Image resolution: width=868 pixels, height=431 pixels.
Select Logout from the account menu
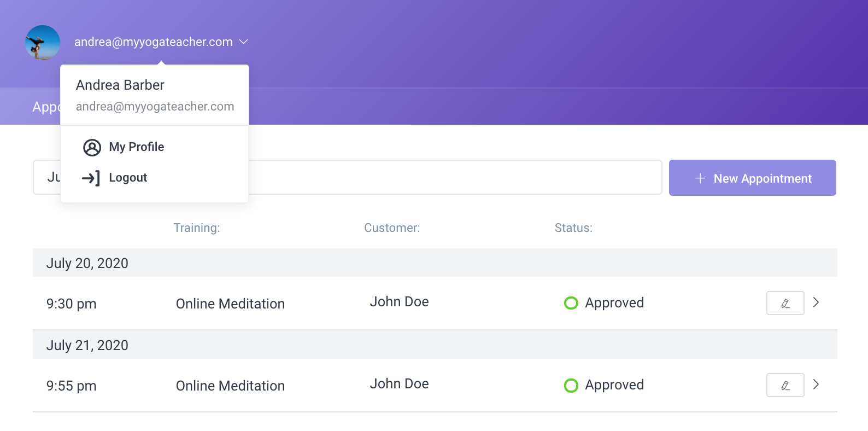click(128, 177)
